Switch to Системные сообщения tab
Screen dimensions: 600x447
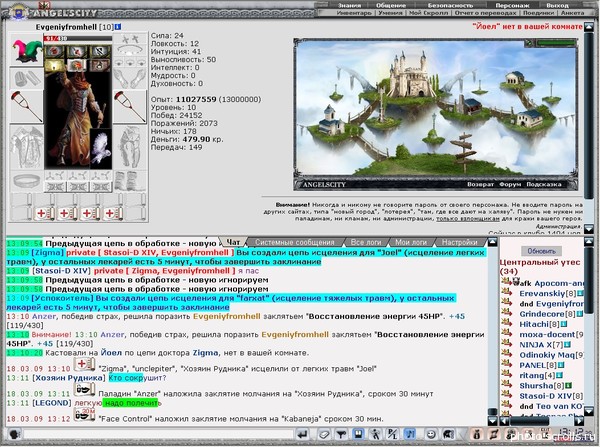point(295,242)
